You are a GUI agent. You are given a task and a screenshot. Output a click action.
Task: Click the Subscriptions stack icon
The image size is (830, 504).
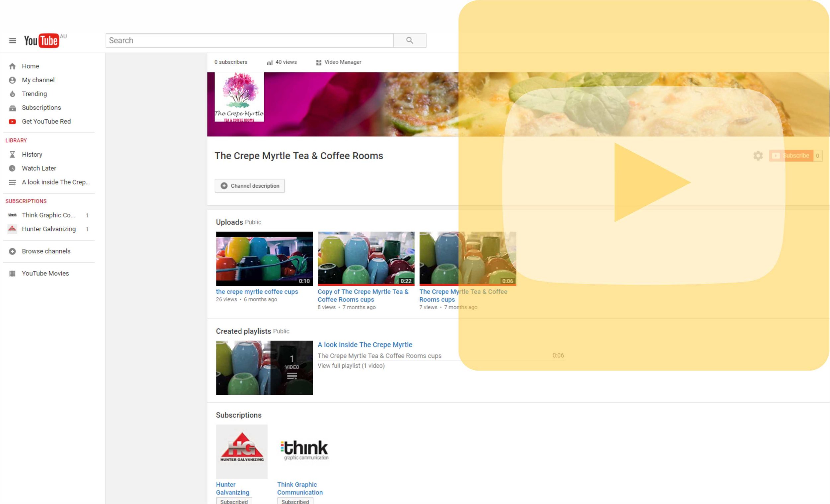click(x=13, y=108)
